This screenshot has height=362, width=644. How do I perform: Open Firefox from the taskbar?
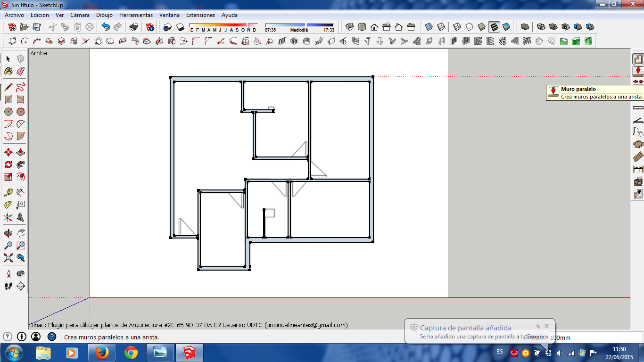point(101,353)
